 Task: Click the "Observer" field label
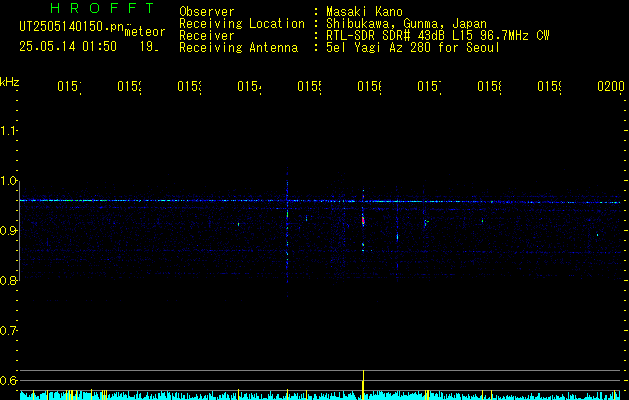click(207, 12)
